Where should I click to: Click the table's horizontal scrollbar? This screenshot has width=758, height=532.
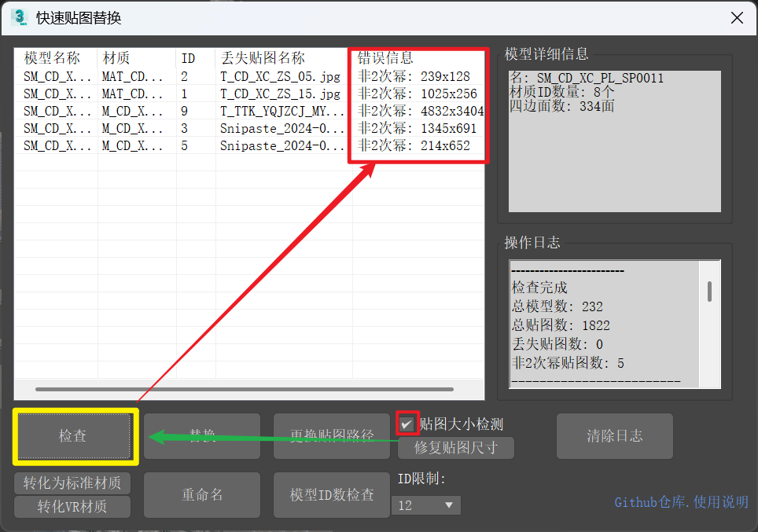pos(244,389)
